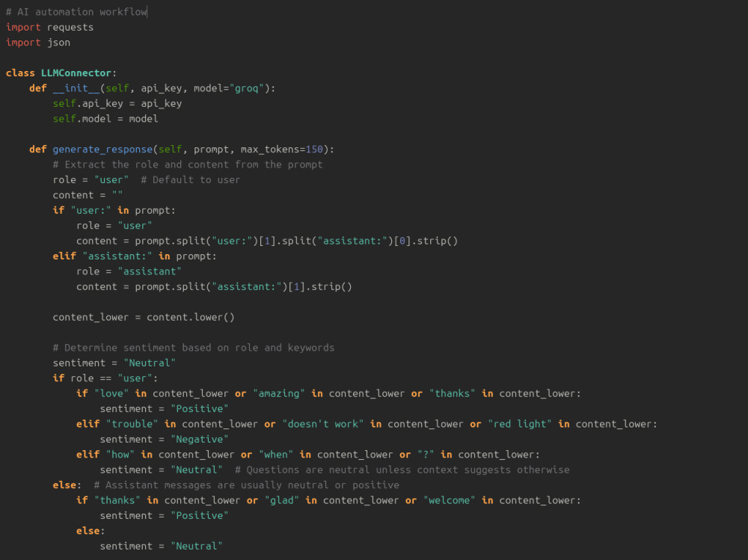The width and height of the screenshot is (748, 560).
Task: Click the number 150 in max_tokens
Action: (x=314, y=150)
